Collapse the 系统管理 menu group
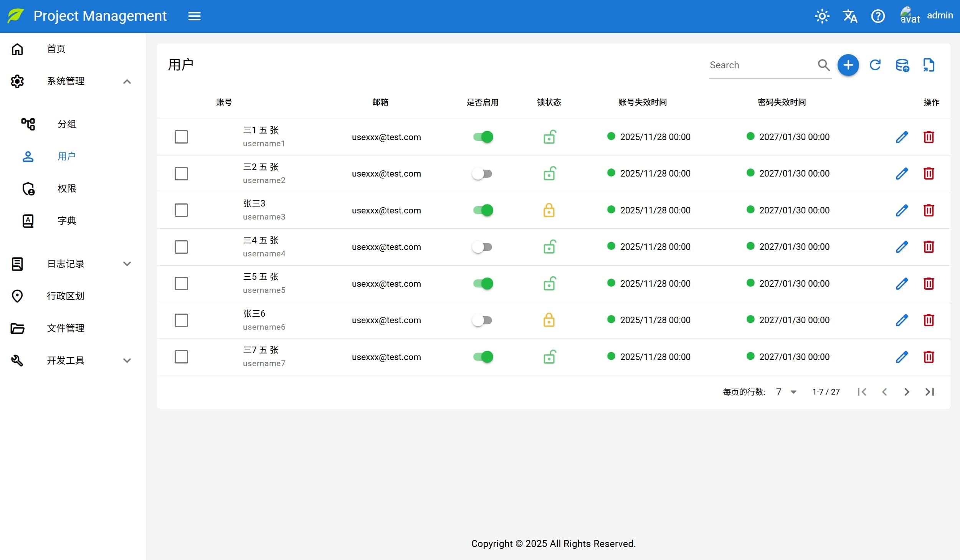The image size is (960, 560). pos(127,81)
